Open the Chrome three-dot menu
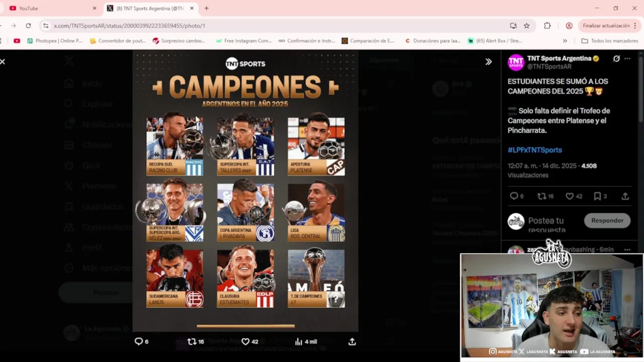 tap(635, 26)
